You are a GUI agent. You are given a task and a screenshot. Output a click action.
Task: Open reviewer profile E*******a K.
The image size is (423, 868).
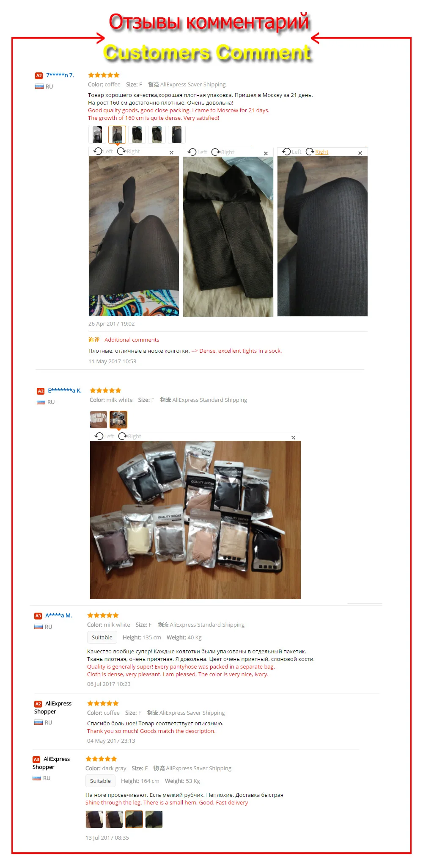[x=65, y=390]
